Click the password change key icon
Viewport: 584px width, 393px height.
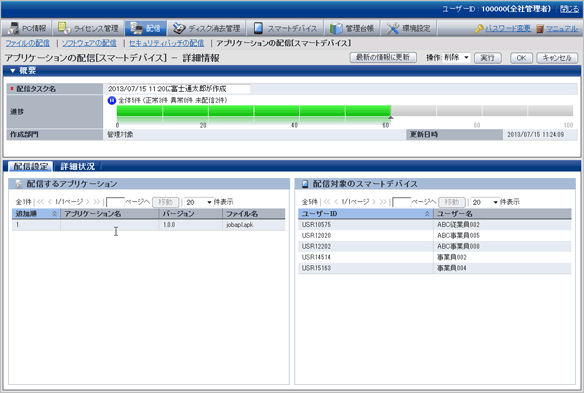[x=479, y=29]
